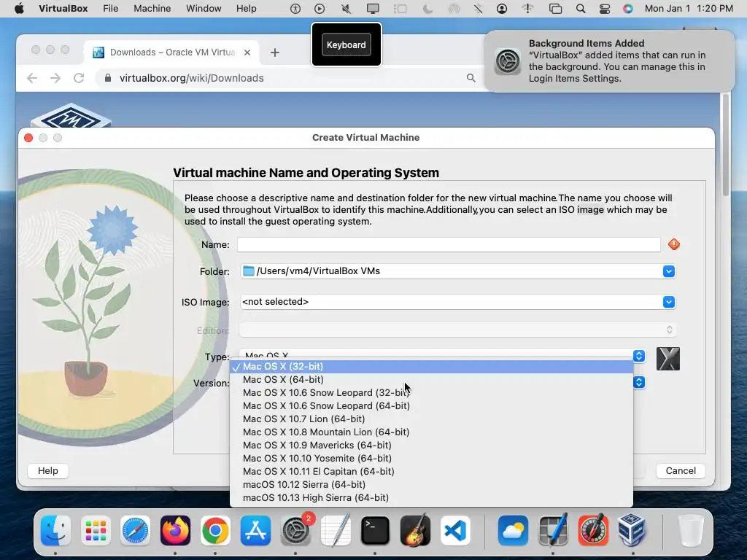Screen dimensions: 747x560
Task: Select Mac OS X 10.8 Mountain Lion (64-bit)
Action: point(431,432)
